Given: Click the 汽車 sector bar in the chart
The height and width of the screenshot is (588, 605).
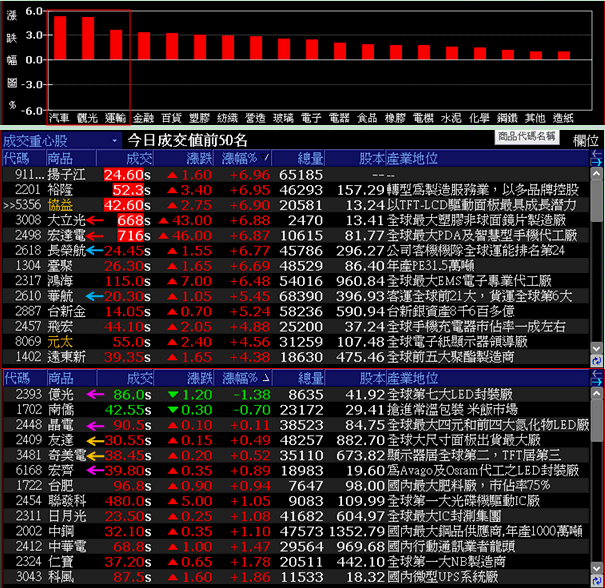Looking at the screenshot, I should click(x=60, y=38).
